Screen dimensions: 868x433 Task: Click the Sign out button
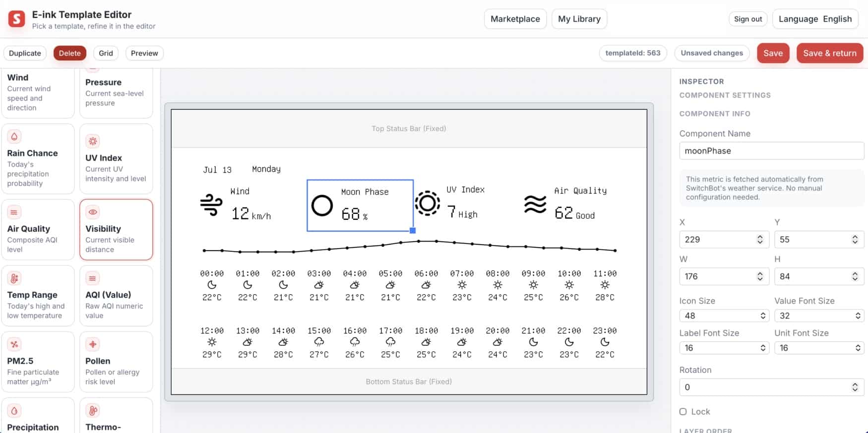[x=748, y=19]
